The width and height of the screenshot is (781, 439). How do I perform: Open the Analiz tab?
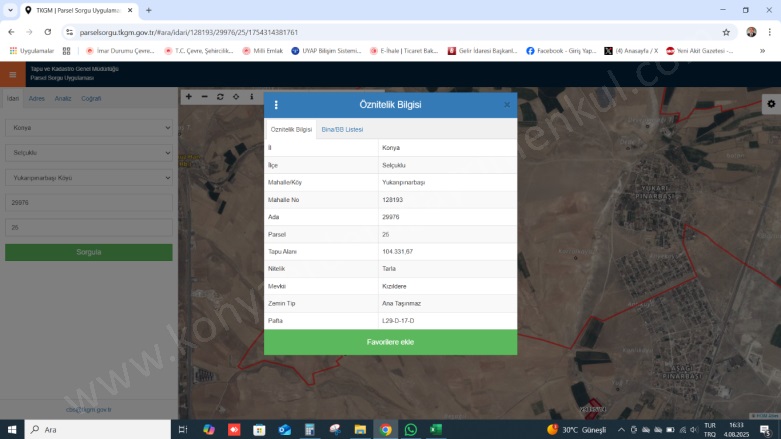(63, 98)
